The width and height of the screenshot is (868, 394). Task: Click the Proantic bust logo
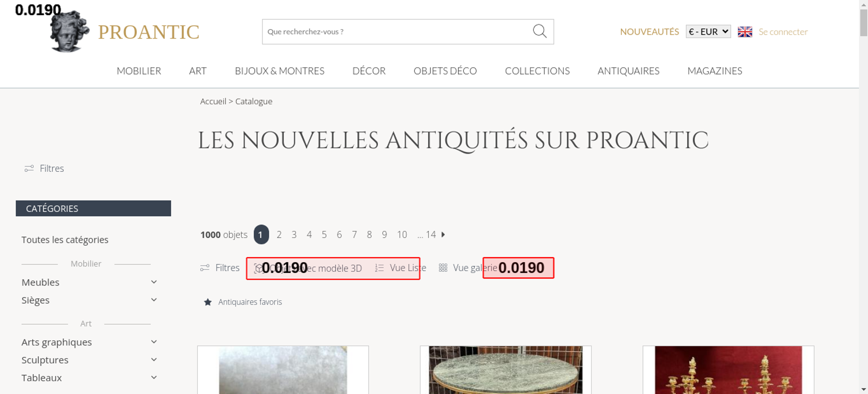coord(69,32)
